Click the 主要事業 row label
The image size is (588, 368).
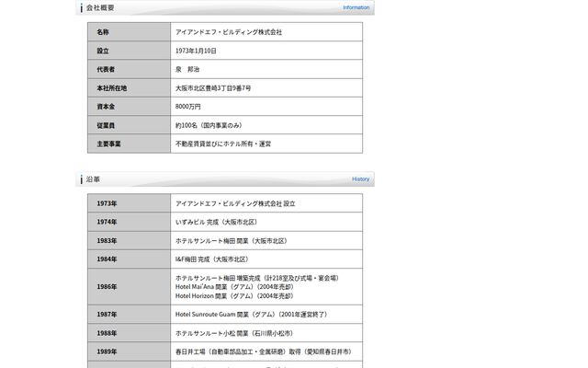[x=108, y=144]
